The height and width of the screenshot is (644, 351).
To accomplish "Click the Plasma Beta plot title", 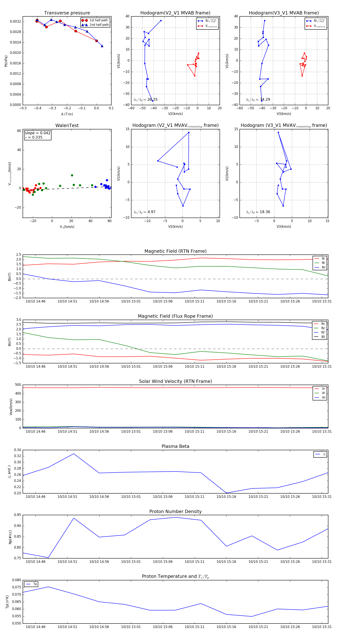I will click(175, 446).
